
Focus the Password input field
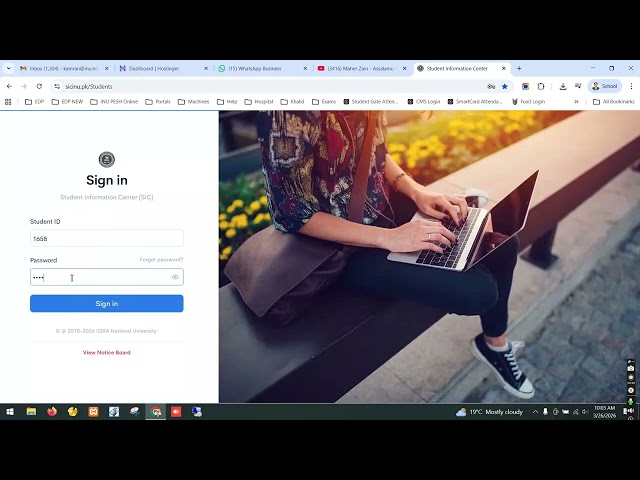[x=107, y=277]
